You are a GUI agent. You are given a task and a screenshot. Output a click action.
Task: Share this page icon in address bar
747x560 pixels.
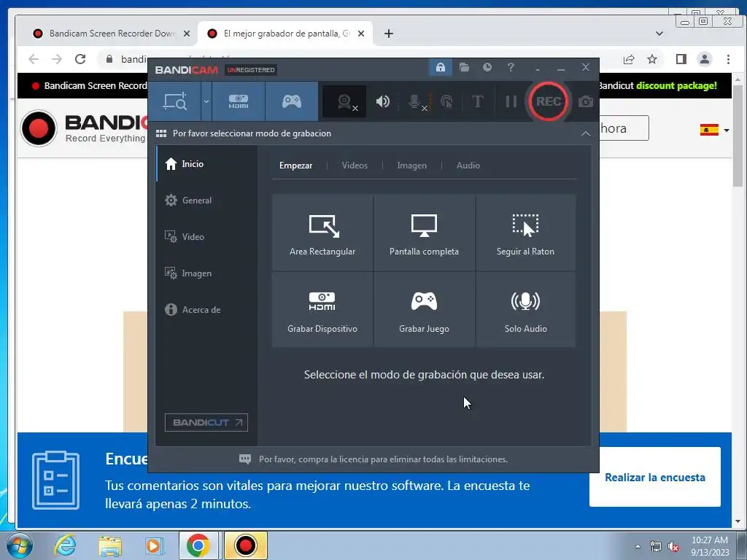pyautogui.click(x=628, y=59)
